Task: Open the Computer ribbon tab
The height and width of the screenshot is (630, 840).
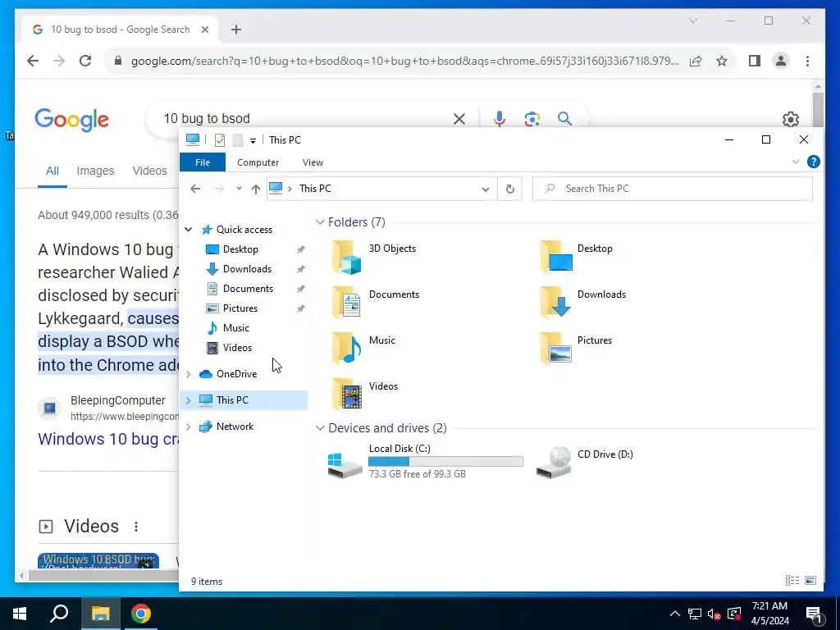Action: (x=258, y=162)
